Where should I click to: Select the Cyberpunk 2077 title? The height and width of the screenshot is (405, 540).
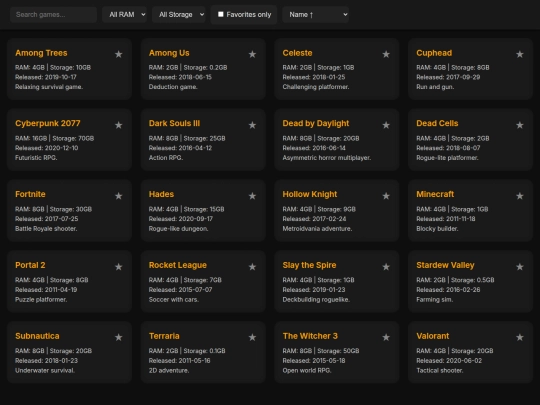coord(48,123)
